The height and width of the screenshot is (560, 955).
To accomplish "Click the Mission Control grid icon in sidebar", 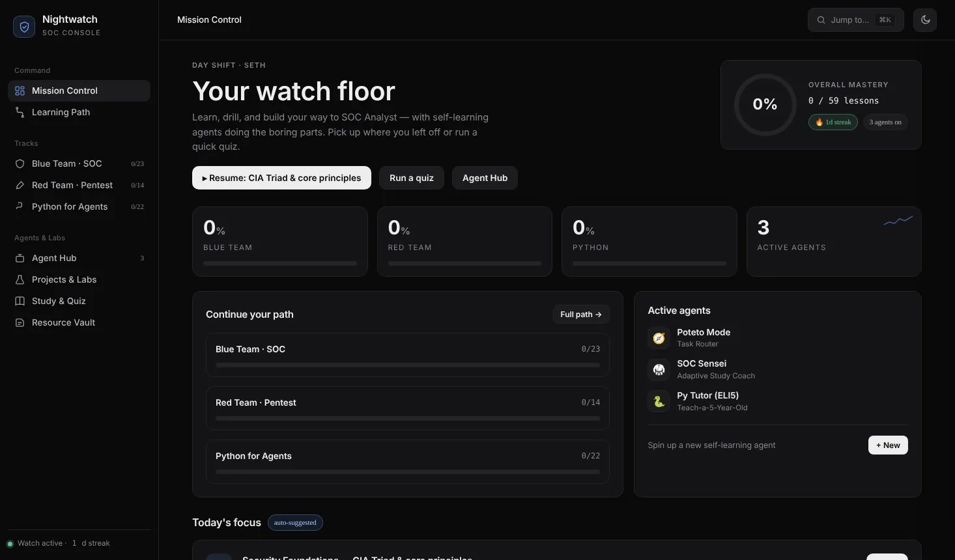I will 20,91.
